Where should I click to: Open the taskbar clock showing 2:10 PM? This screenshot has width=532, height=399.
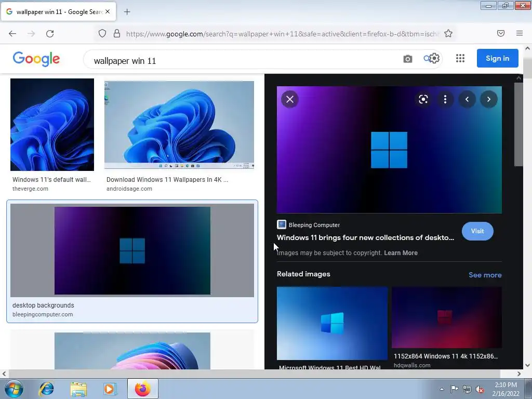pyautogui.click(x=506, y=389)
